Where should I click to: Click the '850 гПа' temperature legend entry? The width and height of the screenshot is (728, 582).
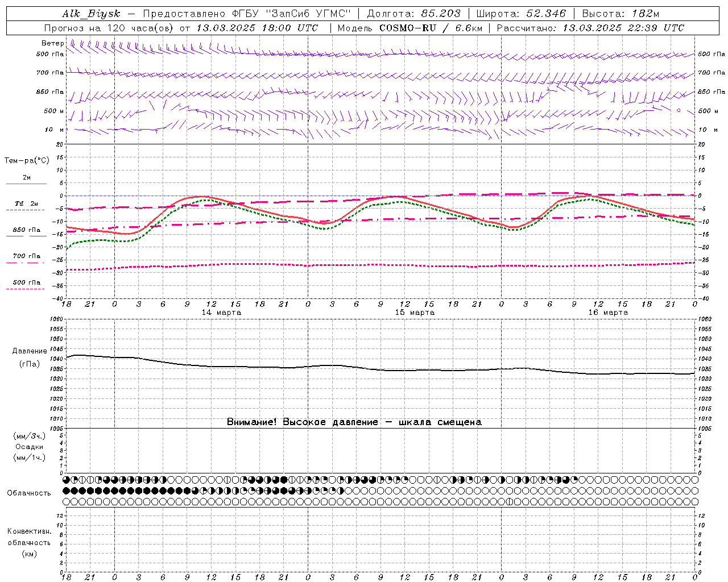pyautogui.click(x=27, y=230)
